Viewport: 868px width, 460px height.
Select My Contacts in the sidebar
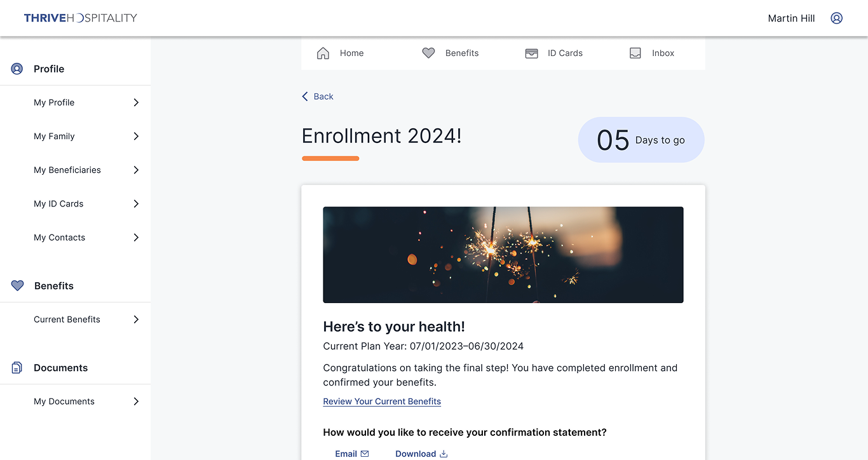click(x=59, y=238)
